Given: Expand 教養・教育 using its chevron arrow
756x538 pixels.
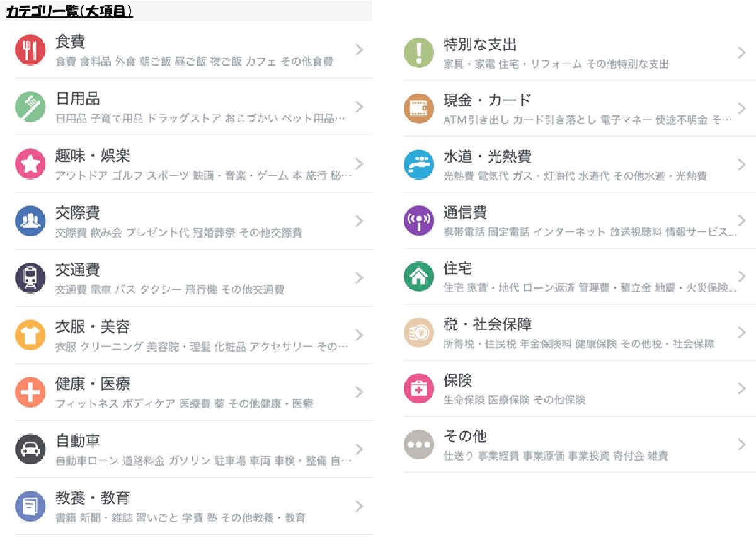Looking at the screenshot, I should [x=359, y=506].
